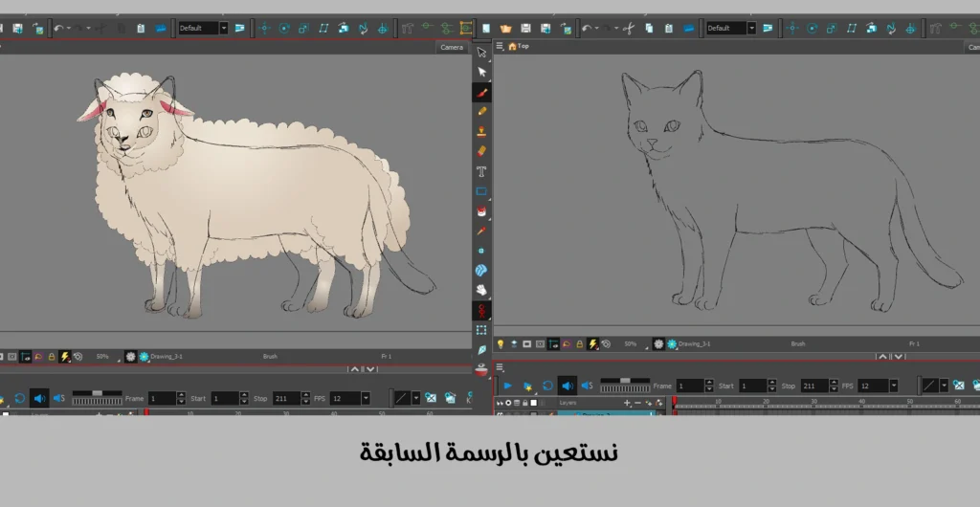980x507 pixels.
Task: Open Default workspace dropdown in left window
Action: [x=223, y=28]
